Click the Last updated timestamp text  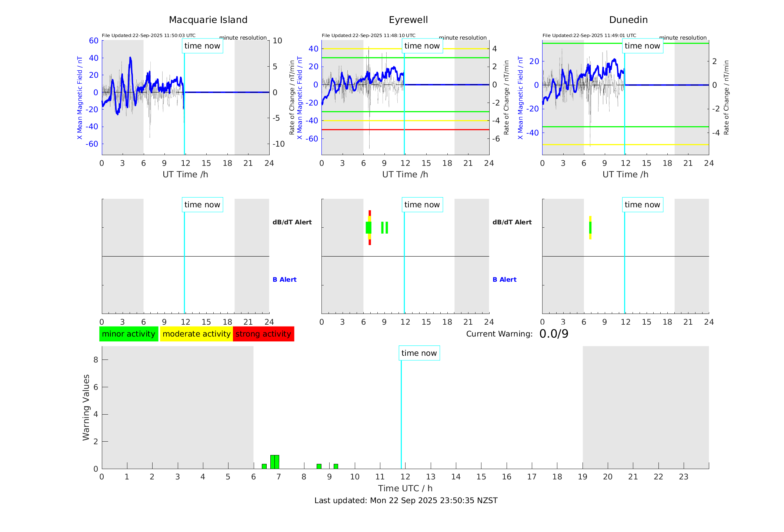pos(406,501)
